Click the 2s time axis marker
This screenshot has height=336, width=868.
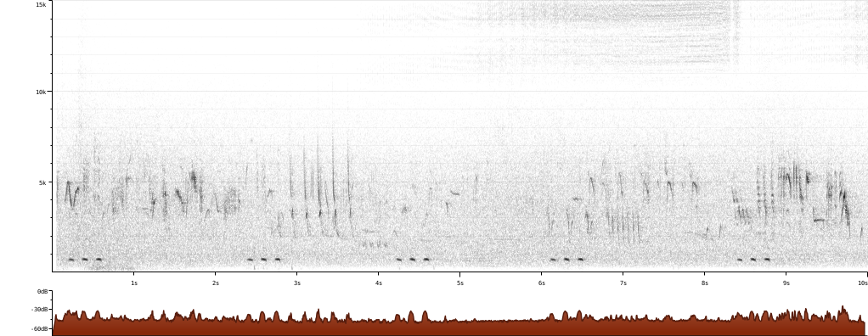[216, 283]
